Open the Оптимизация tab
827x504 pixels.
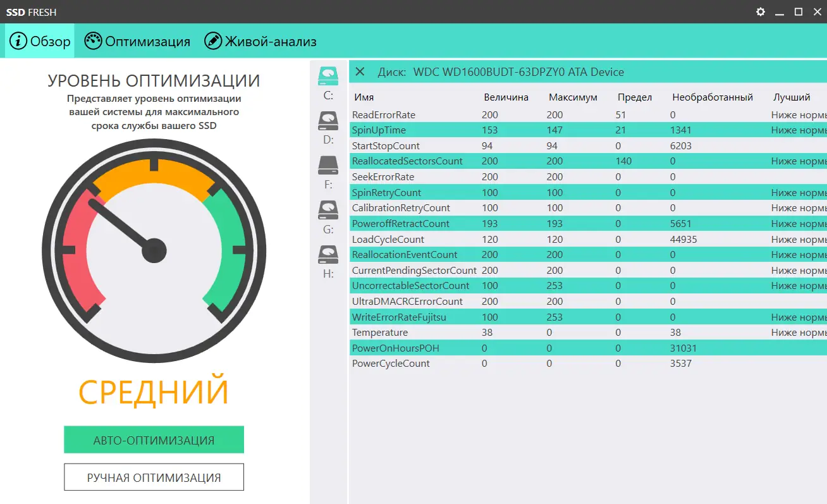click(137, 41)
